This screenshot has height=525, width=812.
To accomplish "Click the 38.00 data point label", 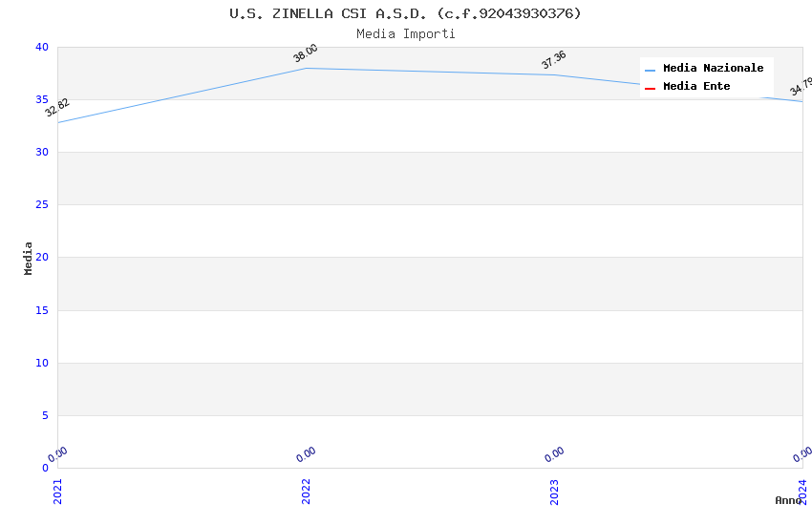I will click(x=306, y=53).
